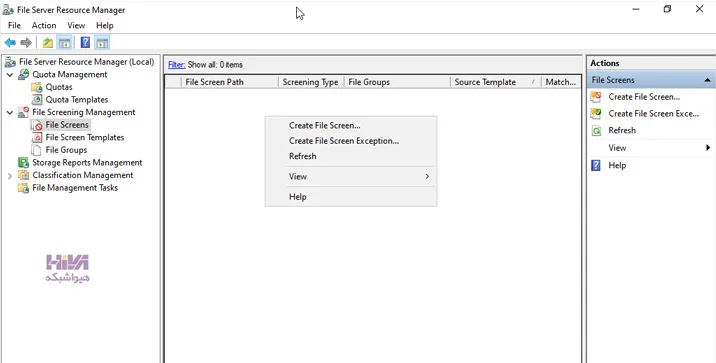Click Create File Screen... in Actions pane
This screenshot has width=716, height=363.
pos(644,97)
